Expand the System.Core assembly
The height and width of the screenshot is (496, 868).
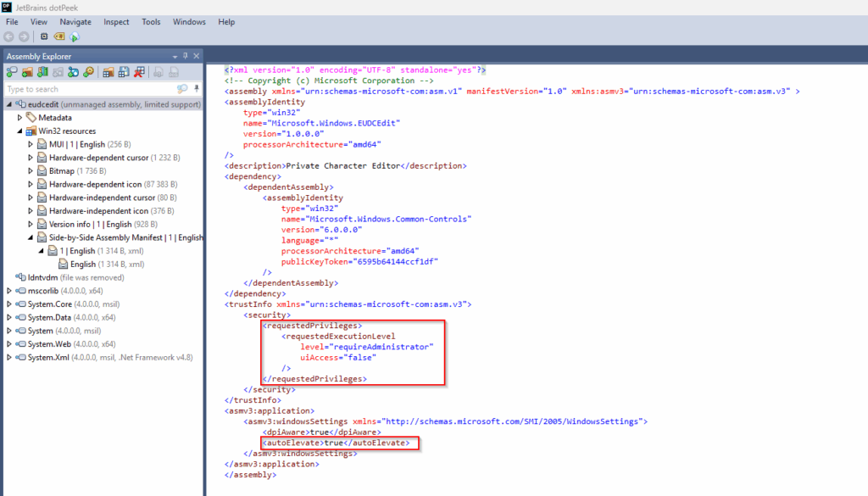pyautogui.click(x=8, y=304)
